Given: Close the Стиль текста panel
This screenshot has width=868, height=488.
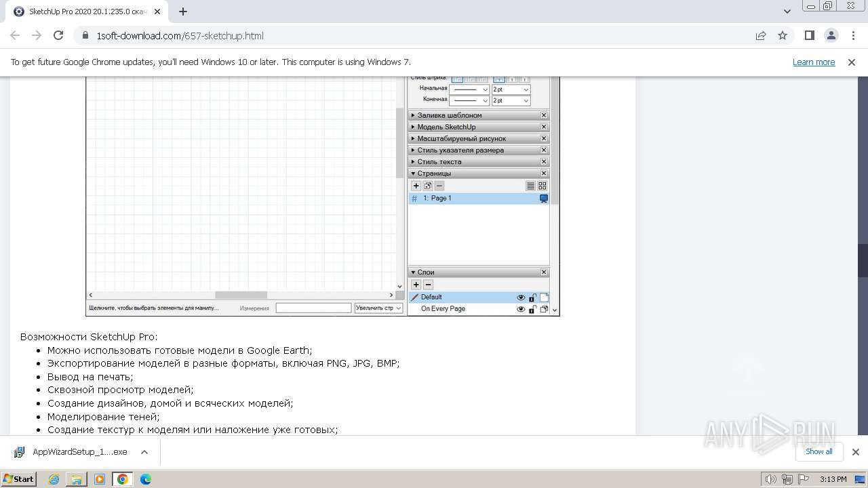Looking at the screenshot, I should (x=544, y=161).
